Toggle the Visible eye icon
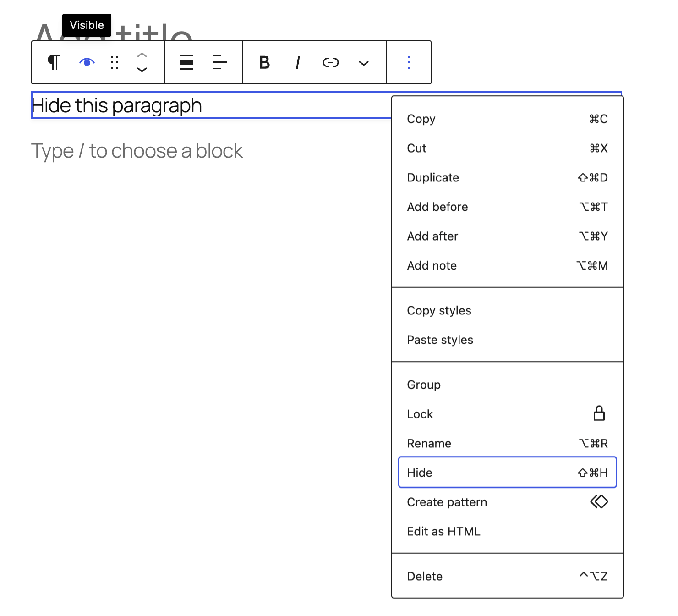678x616 pixels. tap(87, 62)
